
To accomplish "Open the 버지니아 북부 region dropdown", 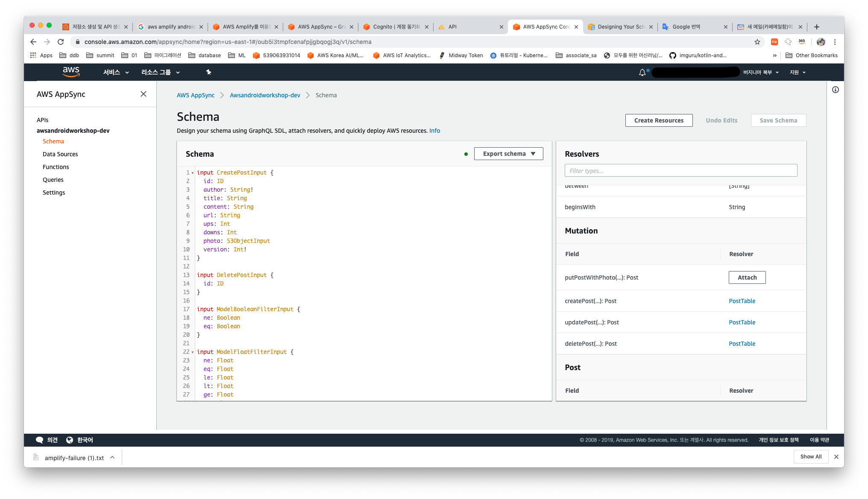I will 761,73.
